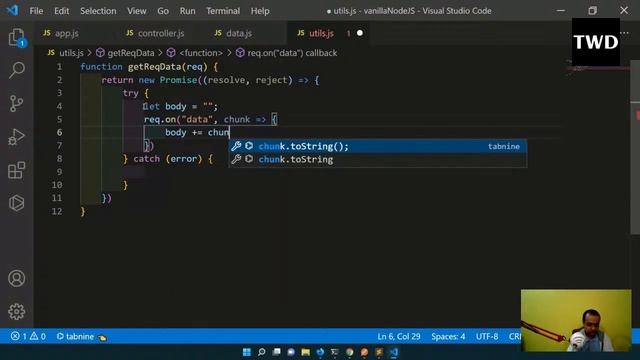
Task: Expand getReqData breadcrumb
Action: point(131,53)
